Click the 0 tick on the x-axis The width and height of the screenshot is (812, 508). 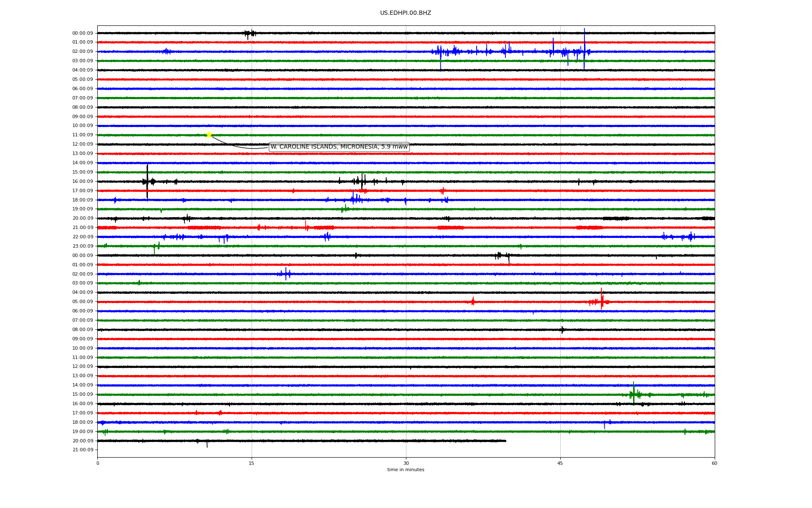point(98,463)
